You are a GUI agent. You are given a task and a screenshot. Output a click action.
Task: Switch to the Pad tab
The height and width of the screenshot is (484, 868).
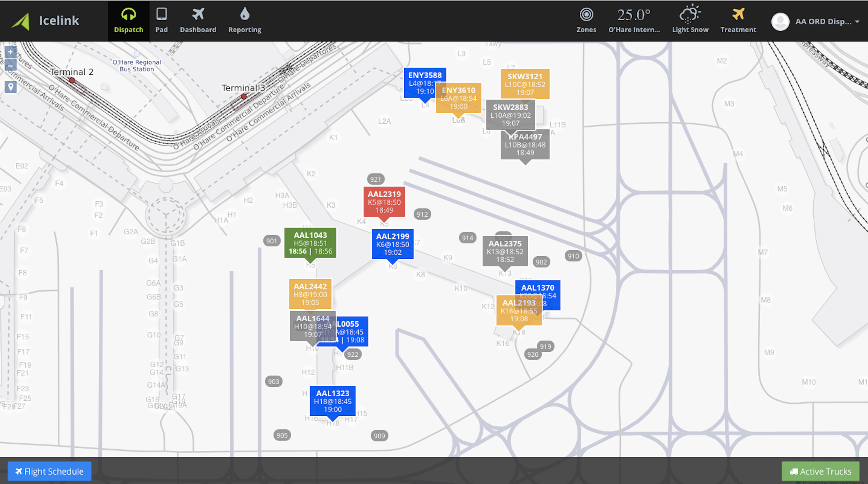click(161, 21)
